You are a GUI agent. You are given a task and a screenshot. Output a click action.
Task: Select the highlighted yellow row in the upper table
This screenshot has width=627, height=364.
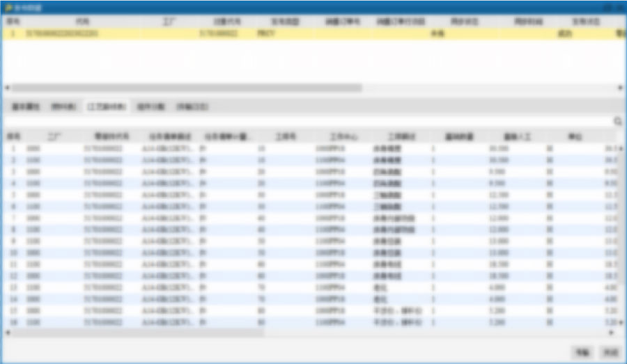pos(313,33)
